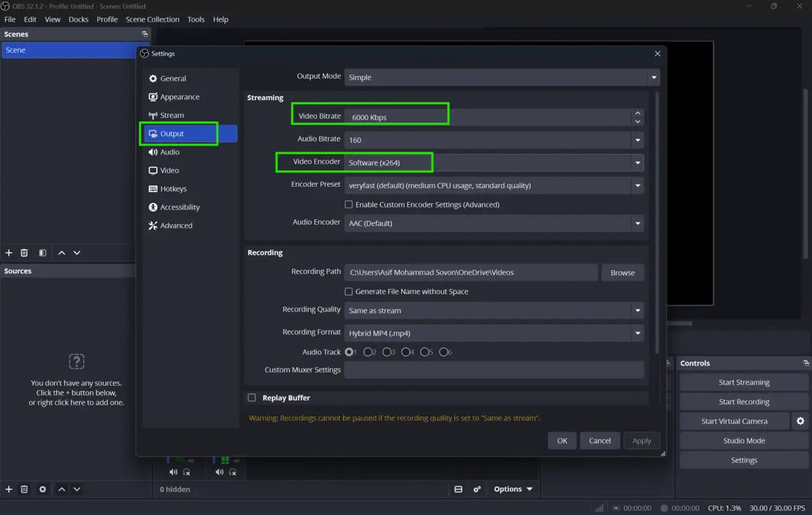The image size is (812, 515).
Task: Click the Custom Muxer Settings field
Action: 494,370
